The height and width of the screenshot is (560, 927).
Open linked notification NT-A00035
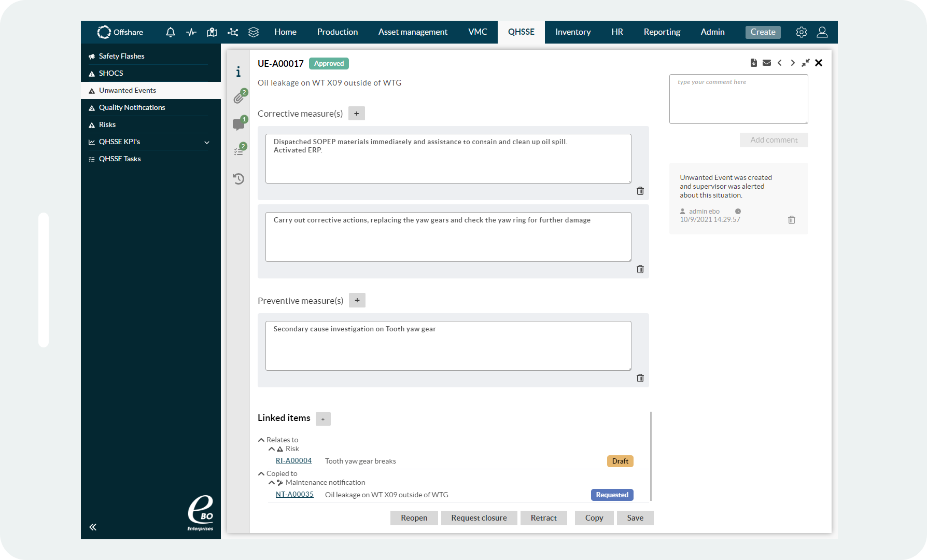(294, 495)
